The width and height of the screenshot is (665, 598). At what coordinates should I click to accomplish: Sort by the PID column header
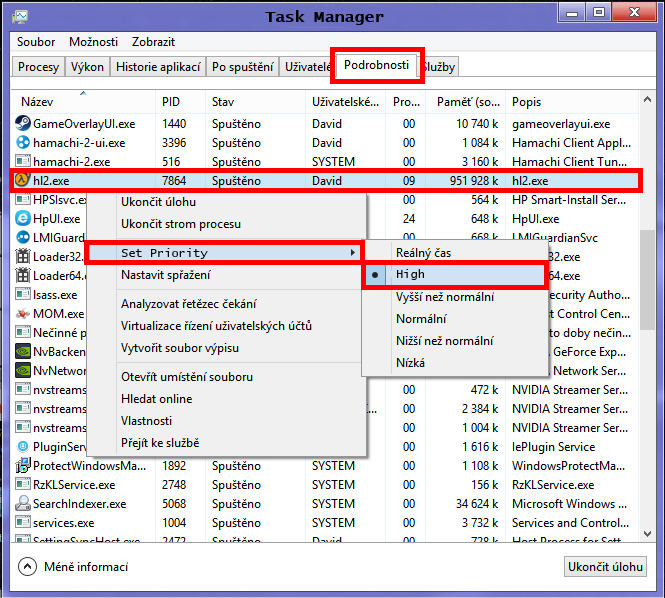click(180, 102)
